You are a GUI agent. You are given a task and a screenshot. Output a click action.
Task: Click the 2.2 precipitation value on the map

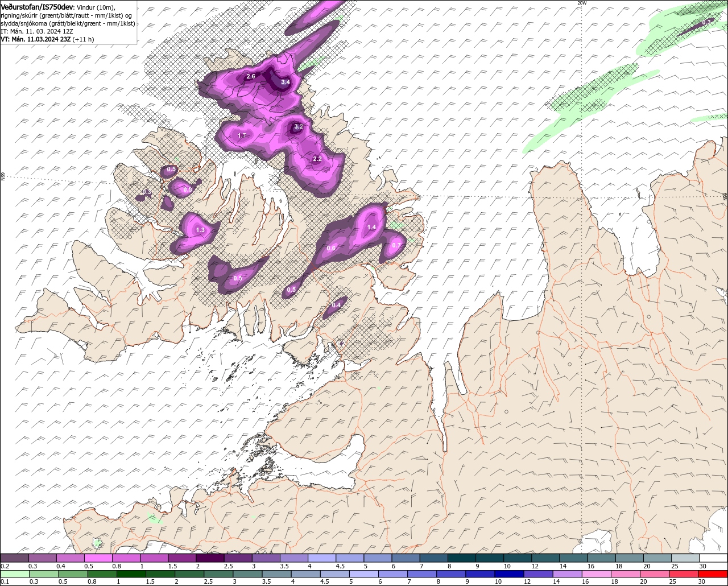(317, 159)
